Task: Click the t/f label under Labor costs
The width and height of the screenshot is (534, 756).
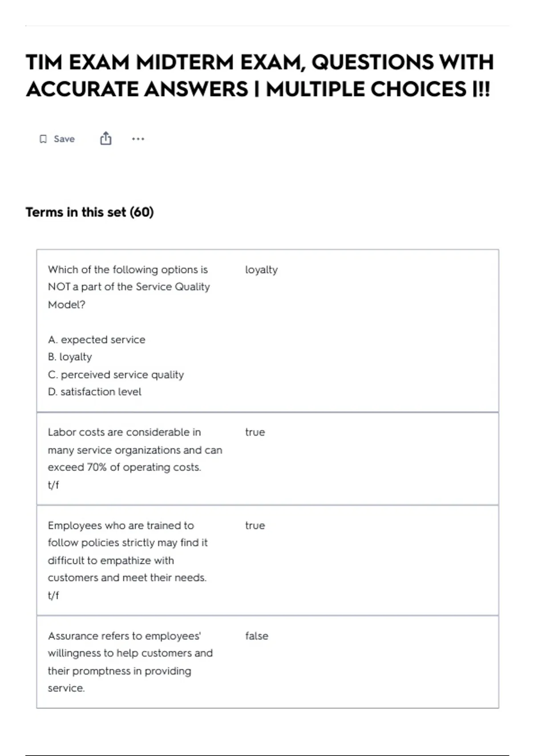Action: (x=53, y=485)
